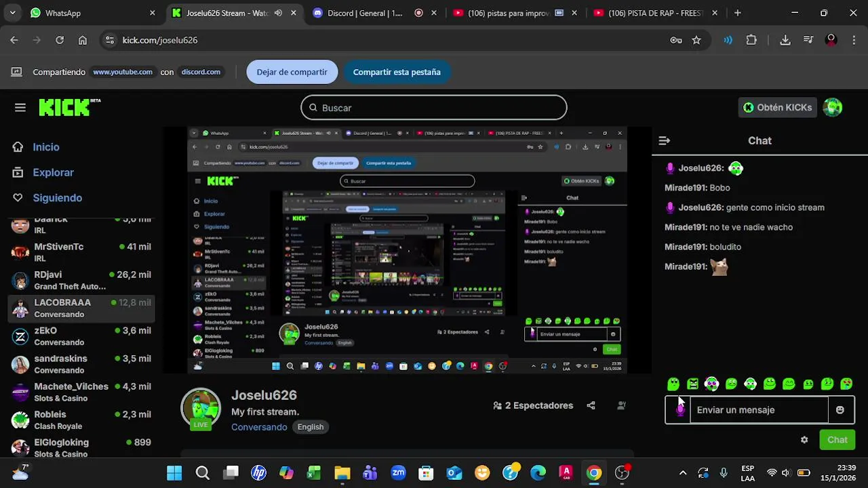Open File Explorer from taskbar
Viewport: 868px width, 488px height.
click(342, 473)
